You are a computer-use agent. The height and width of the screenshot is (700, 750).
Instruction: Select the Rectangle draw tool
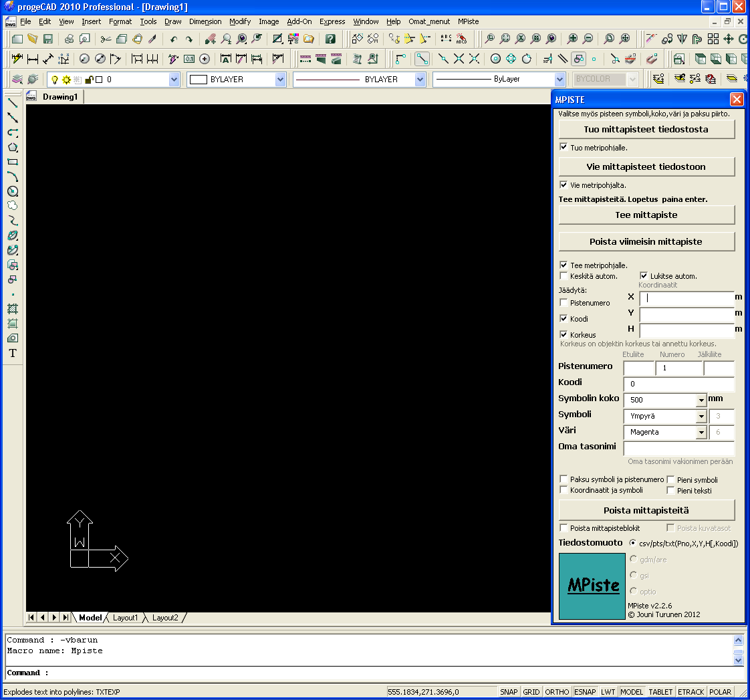(x=13, y=162)
